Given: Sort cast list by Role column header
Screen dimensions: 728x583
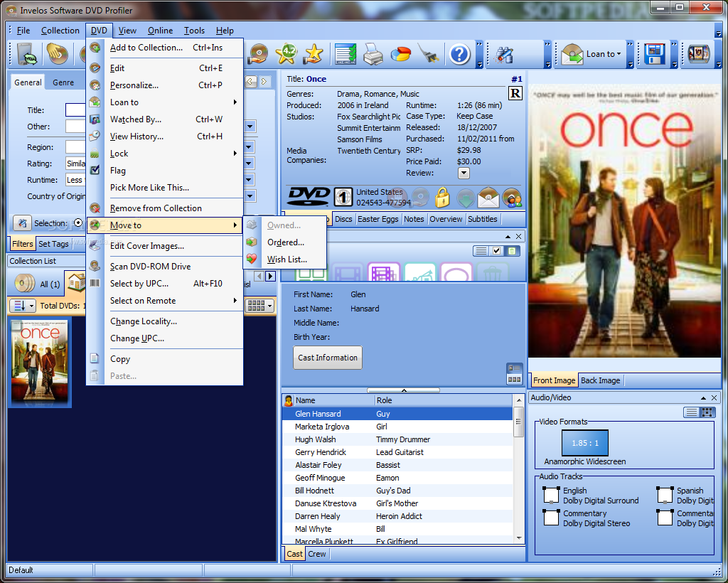Looking at the screenshot, I should pyautogui.click(x=443, y=400).
